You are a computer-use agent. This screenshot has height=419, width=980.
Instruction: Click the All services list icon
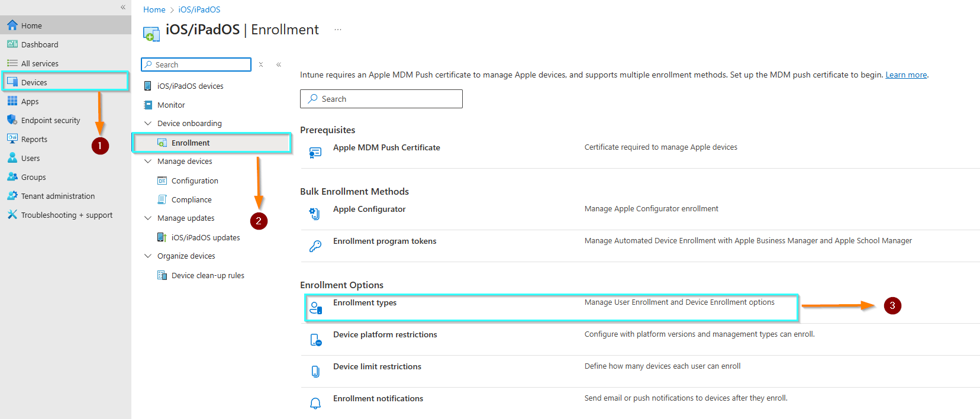click(12, 63)
